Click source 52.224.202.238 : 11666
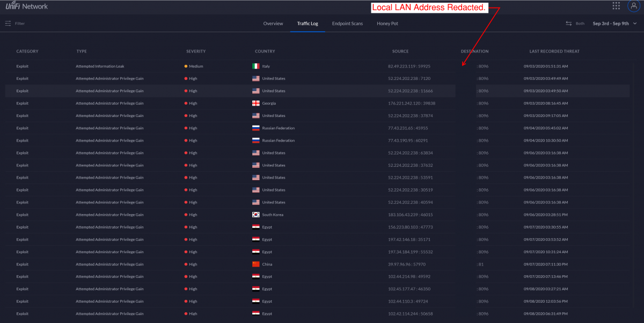 410,91
